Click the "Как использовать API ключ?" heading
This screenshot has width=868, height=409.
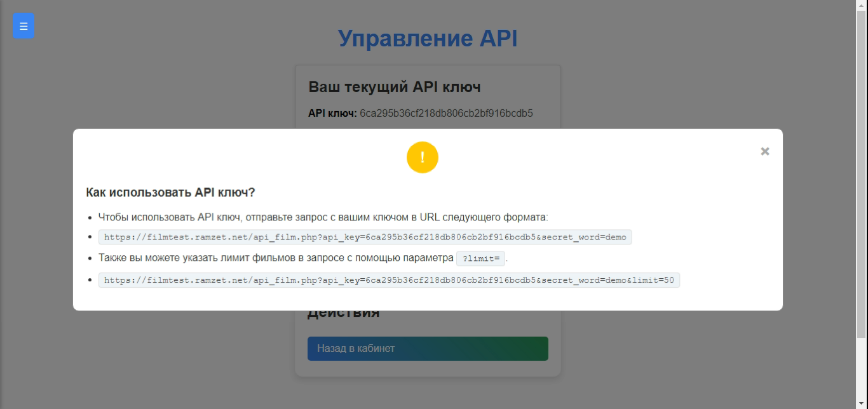[x=170, y=192]
